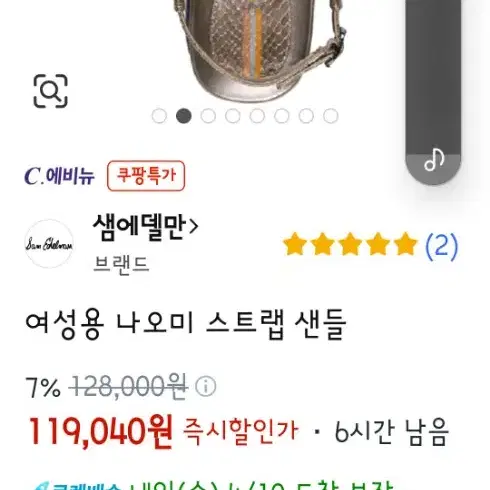Tap the 브랜드 label under brand name
490x490 pixels.
pos(121,264)
